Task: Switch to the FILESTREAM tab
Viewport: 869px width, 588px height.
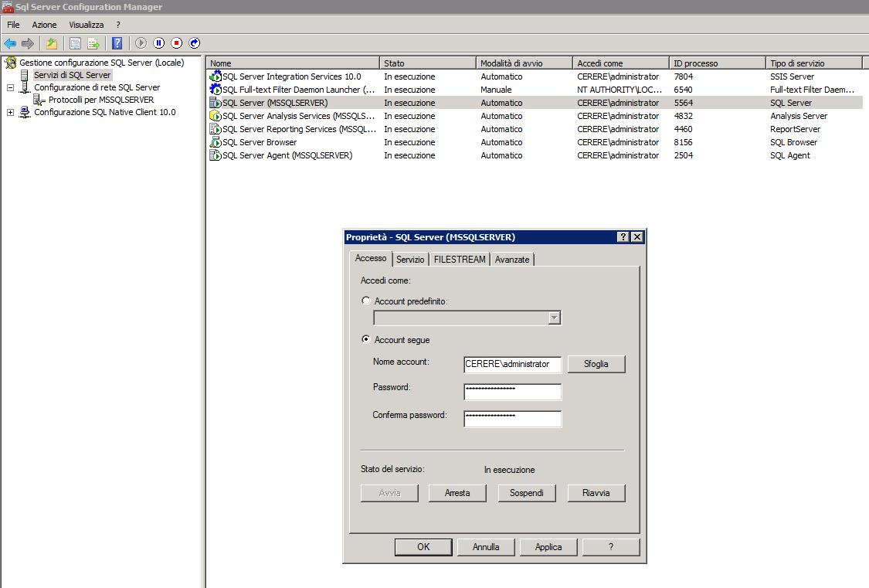Action: [460, 260]
